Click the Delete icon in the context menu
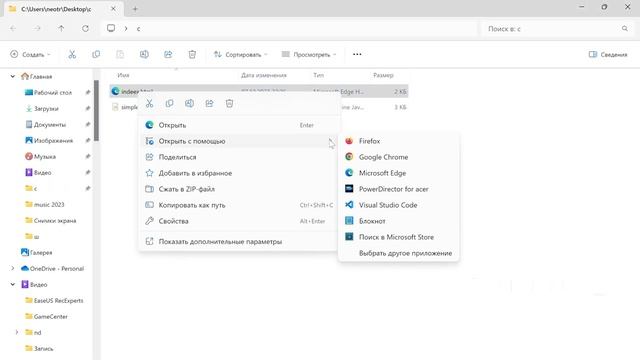Viewport: 640px width, 360px height. tap(229, 104)
